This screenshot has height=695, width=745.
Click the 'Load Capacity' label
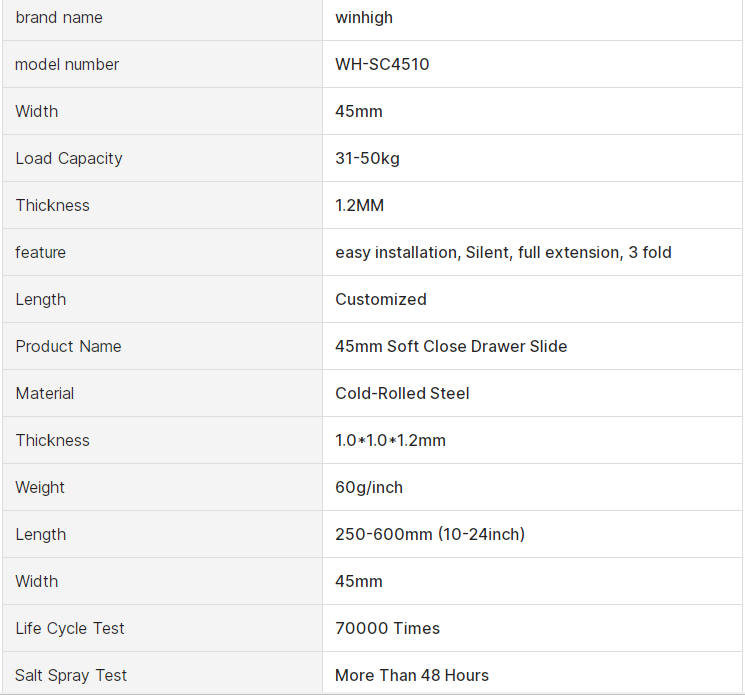[69, 158]
